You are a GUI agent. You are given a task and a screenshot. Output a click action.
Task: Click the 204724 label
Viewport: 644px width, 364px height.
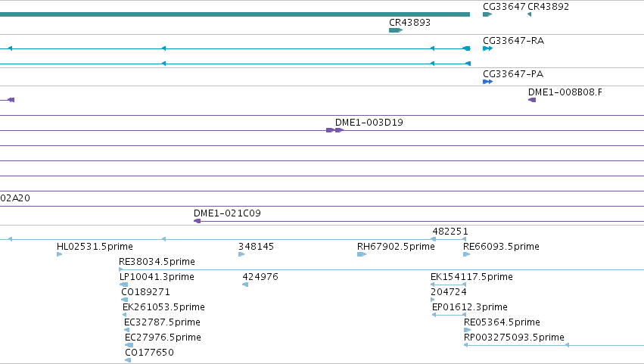[x=449, y=292]
